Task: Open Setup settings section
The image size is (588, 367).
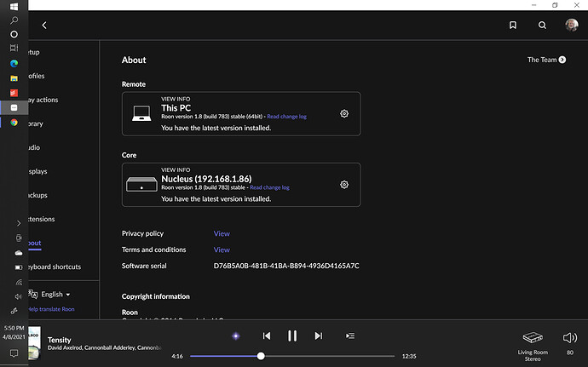Action: pos(34,52)
